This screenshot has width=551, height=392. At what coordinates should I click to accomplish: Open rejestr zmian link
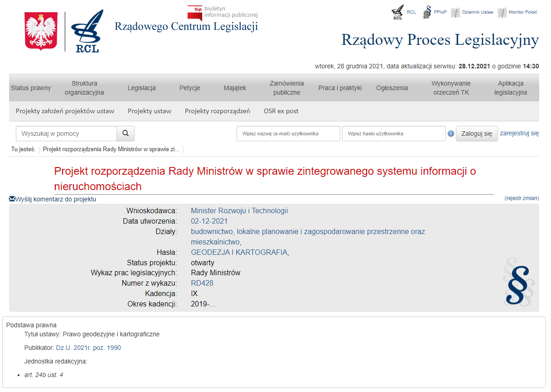pyautogui.click(x=522, y=198)
